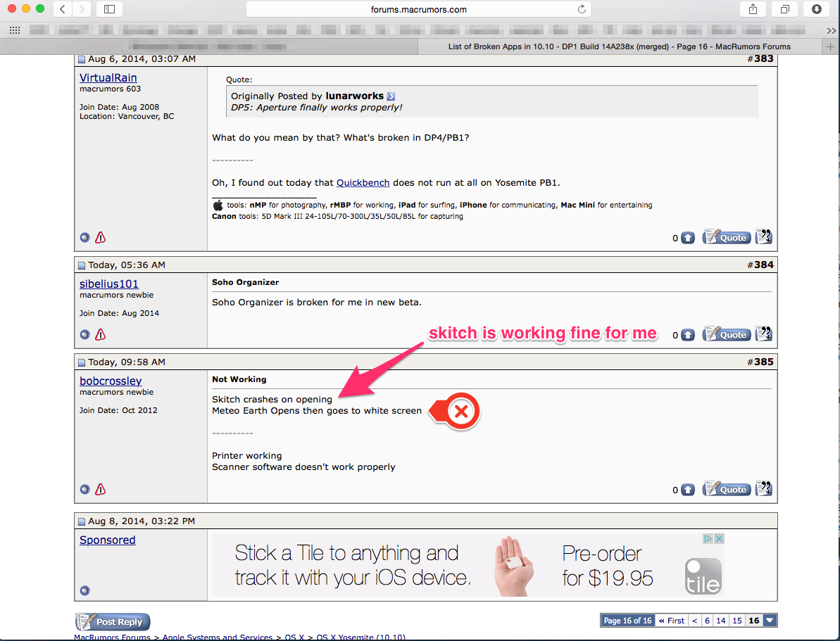840x641 pixels.
Task: Open Apple Systems and Services breadcrumb
Action: (x=218, y=637)
